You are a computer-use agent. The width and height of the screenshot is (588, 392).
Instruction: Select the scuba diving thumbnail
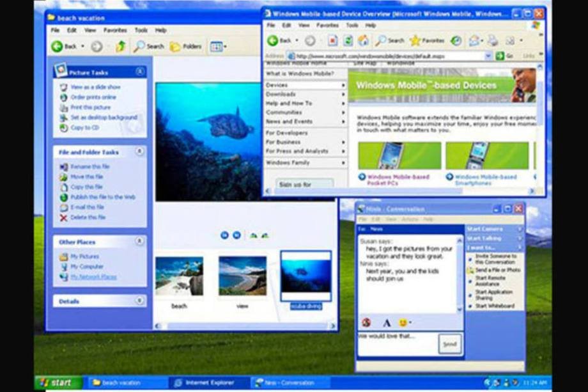click(306, 276)
